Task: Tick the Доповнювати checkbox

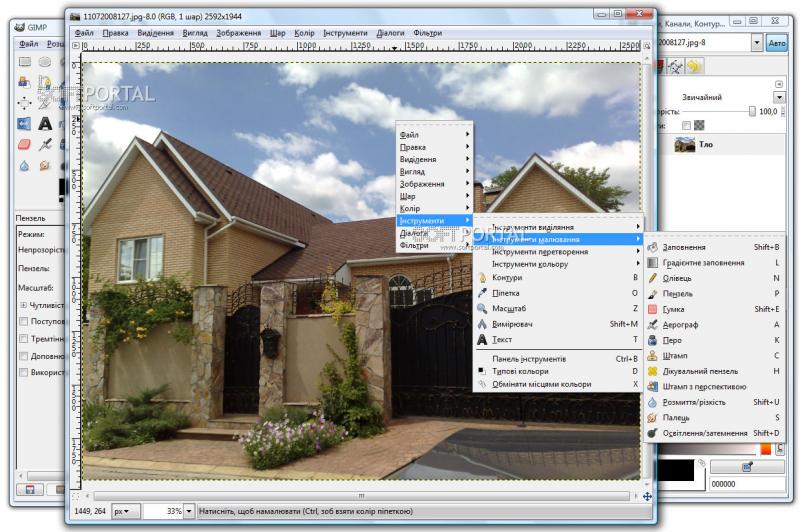Action: pos(23,356)
